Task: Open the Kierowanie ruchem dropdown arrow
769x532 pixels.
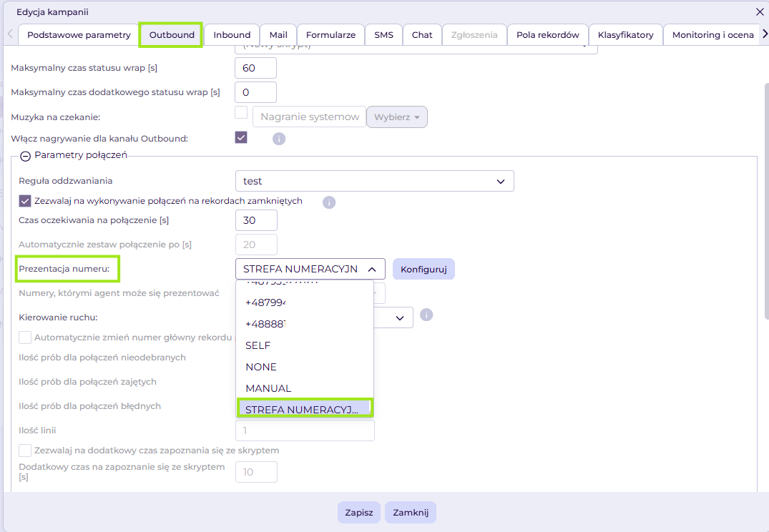Action: (400, 318)
